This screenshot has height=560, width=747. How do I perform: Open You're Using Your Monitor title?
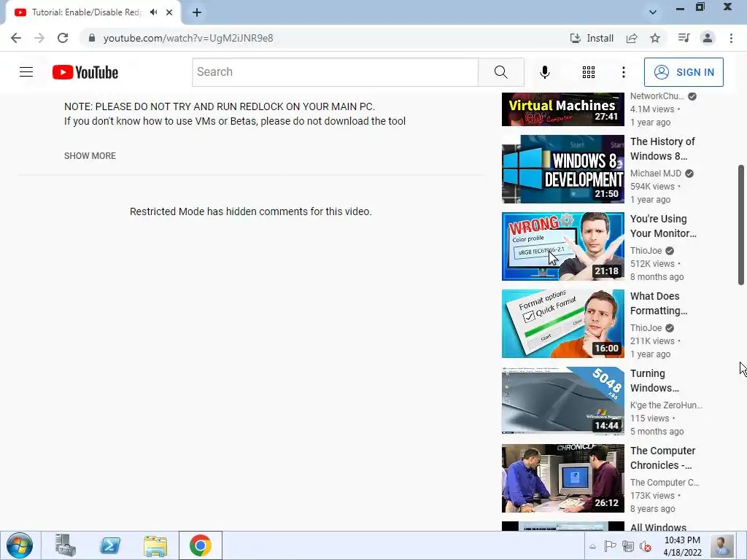click(663, 226)
